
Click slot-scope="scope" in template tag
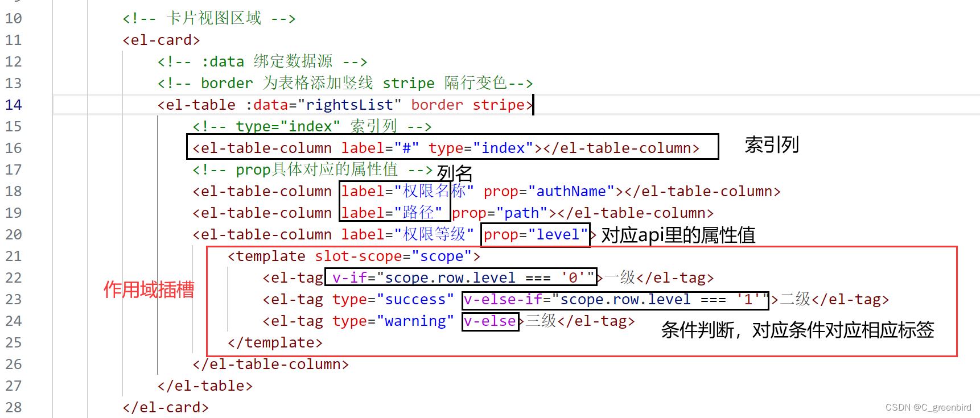click(393, 256)
